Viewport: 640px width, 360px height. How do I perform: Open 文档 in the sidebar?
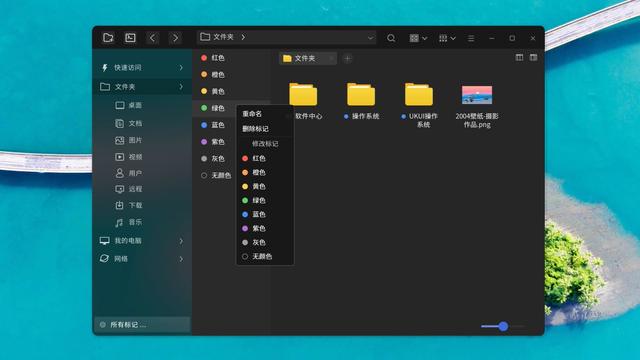[x=129, y=123]
